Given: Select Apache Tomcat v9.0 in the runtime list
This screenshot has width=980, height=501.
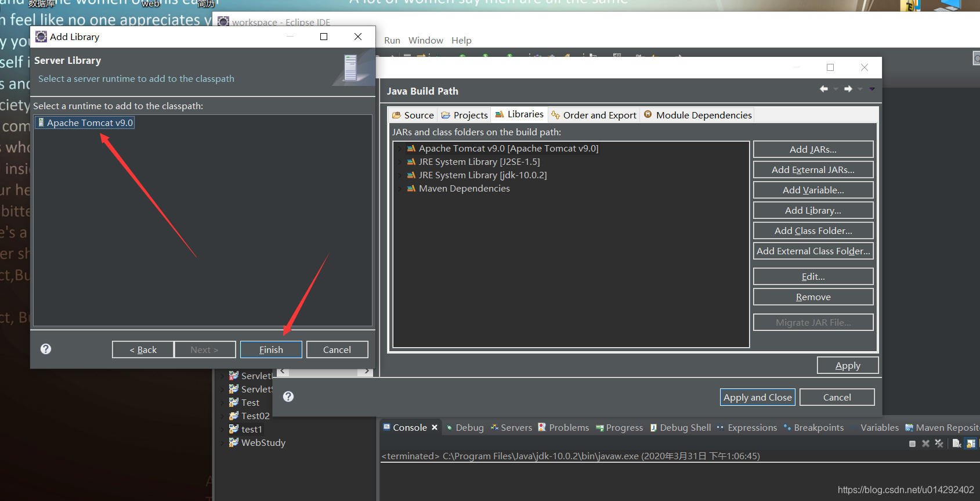Looking at the screenshot, I should coord(85,122).
